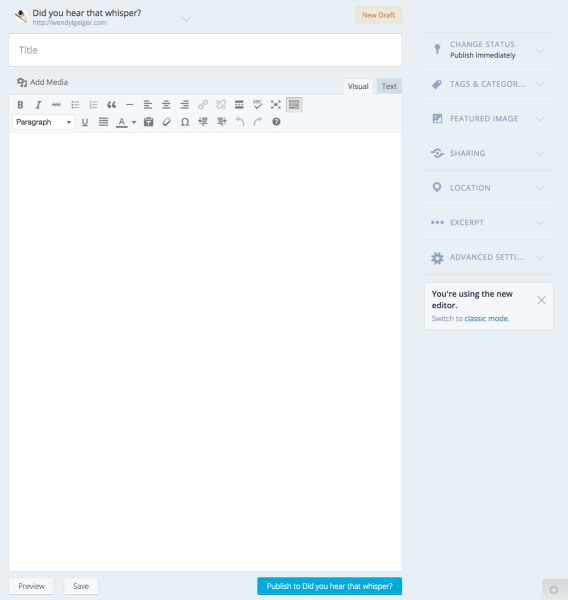
Task: Switch to the Visual editor tab
Action: click(358, 86)
